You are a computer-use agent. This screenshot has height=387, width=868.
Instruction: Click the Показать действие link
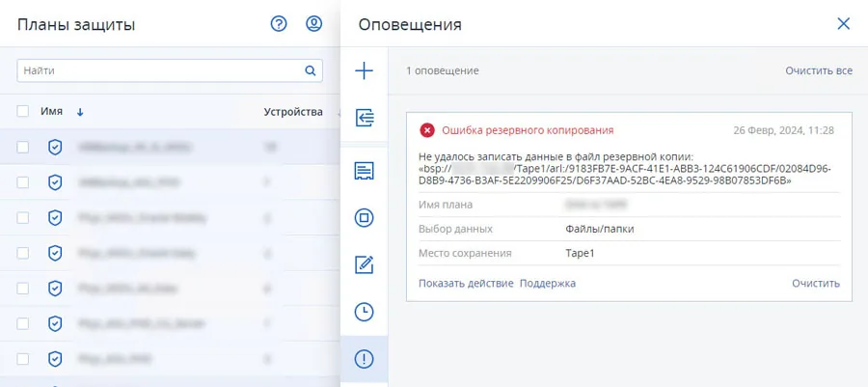(x=465, y=283)
